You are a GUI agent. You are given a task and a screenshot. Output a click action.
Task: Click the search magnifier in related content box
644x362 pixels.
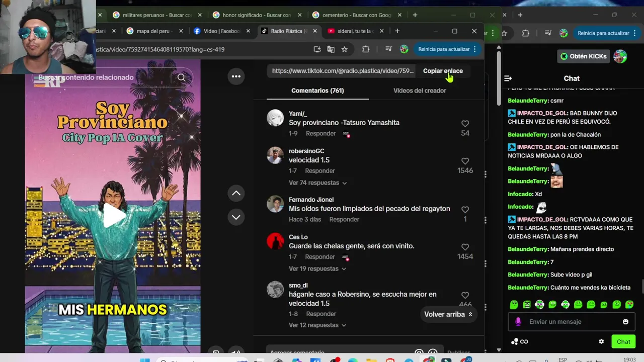[x=182, y=77]
